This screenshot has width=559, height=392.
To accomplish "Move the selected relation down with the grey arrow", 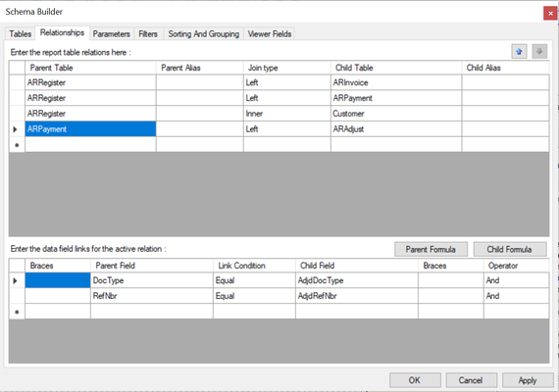I will (539, 52).
